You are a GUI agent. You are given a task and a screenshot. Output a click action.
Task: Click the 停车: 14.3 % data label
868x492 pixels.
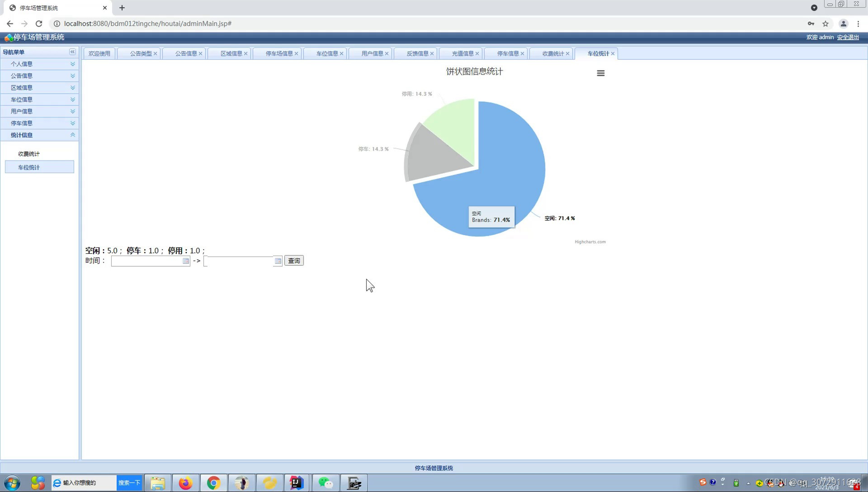coord(373,149)
